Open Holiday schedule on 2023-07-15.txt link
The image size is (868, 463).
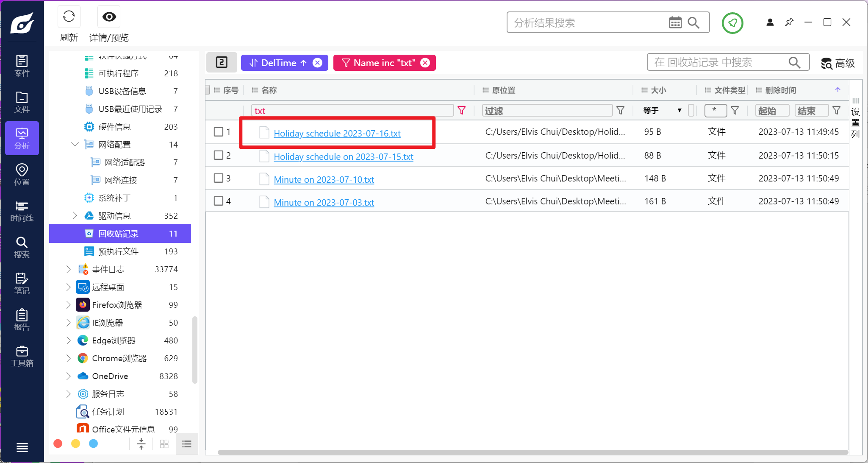pos(343,156)
